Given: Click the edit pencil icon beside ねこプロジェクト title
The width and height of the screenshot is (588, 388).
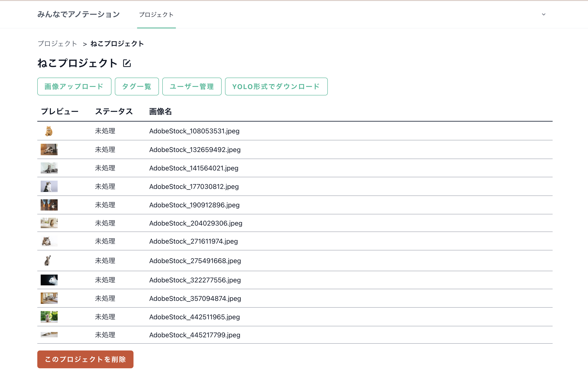Looking at the screenshot, I should pos(127,63).
